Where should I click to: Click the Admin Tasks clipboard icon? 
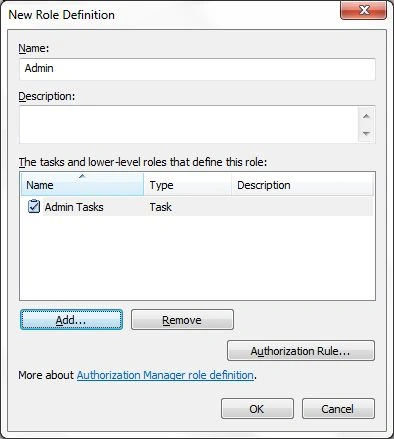(x=34, y=206)
